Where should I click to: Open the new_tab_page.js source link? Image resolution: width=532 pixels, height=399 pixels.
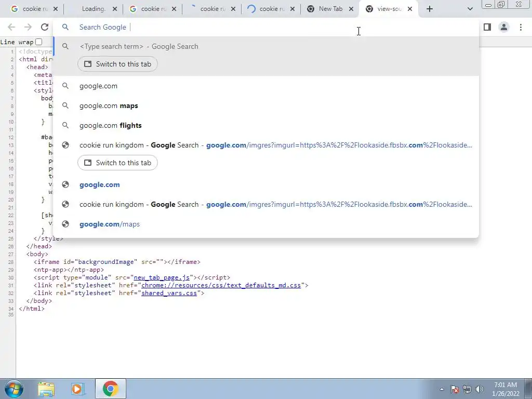point(162,277)
